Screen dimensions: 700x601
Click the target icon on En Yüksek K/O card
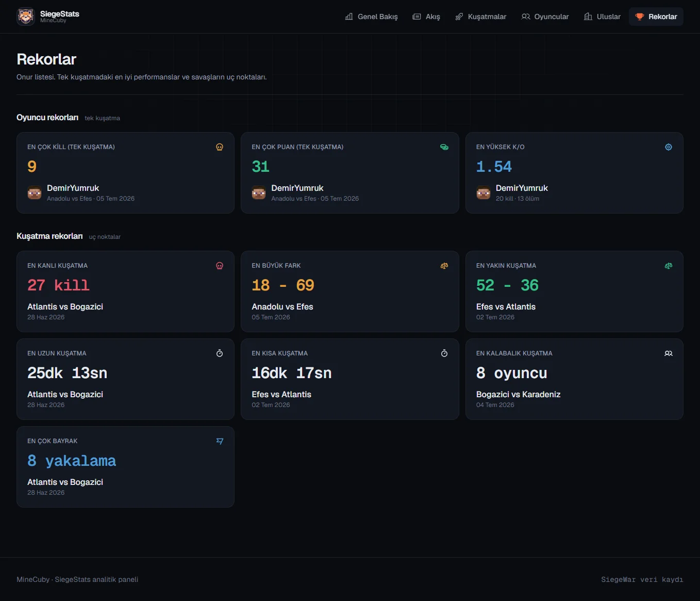(x=669, y=147)
